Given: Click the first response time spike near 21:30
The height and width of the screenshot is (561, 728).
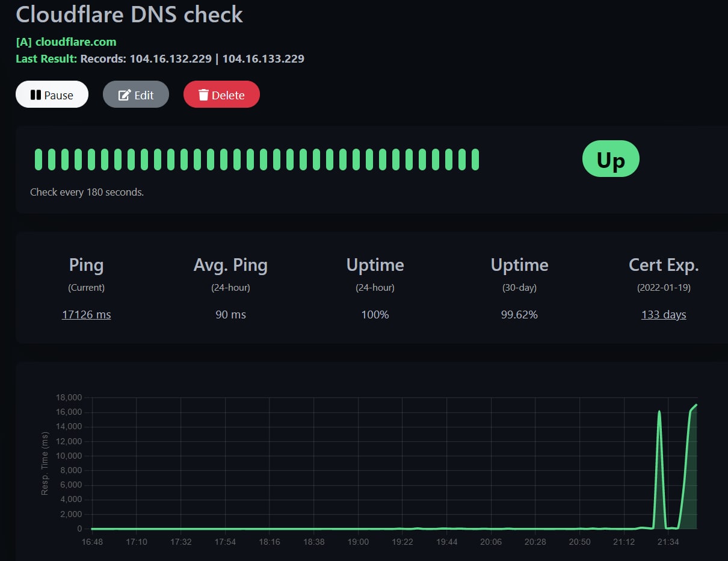Looking at the screenshot, I should coord(659,412).
